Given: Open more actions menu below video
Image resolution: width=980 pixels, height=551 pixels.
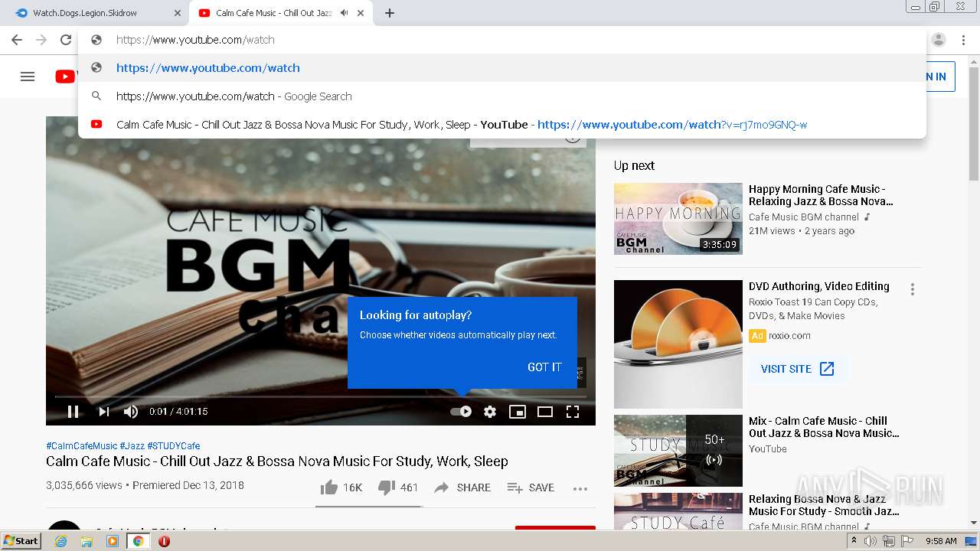Looking at the screenshot, I should (x=580, y=488).
